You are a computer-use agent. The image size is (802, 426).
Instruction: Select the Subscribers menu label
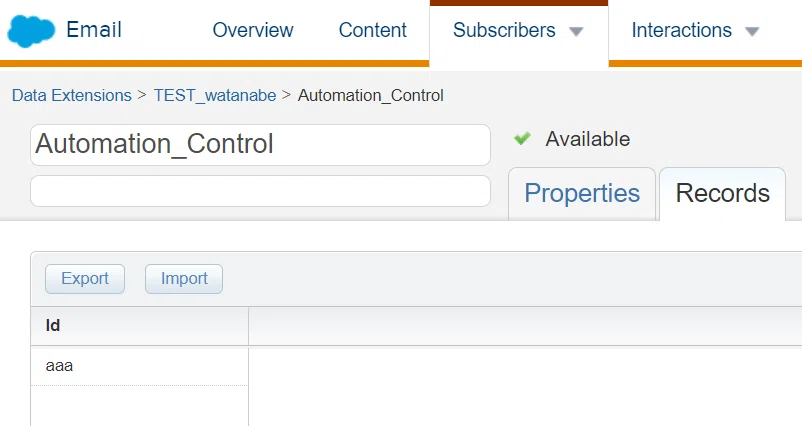coord(504,30)
